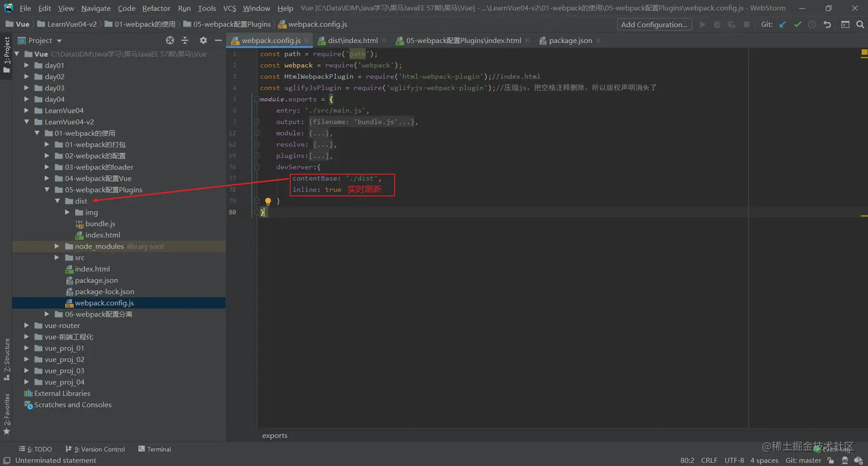The height and width of the screenshot is (466, 868).
Task: Click the run terminal icon in toolbar
Action: [x=845, y=25]
